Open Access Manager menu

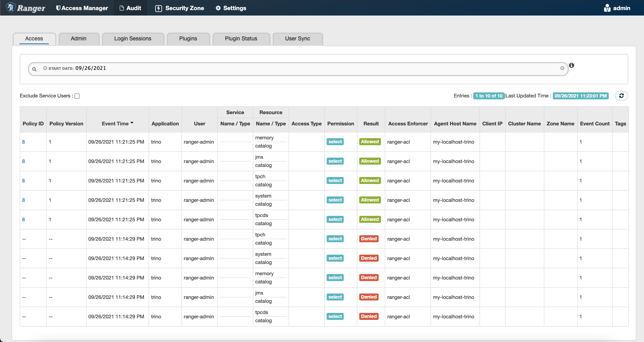[x=82, y=8]
